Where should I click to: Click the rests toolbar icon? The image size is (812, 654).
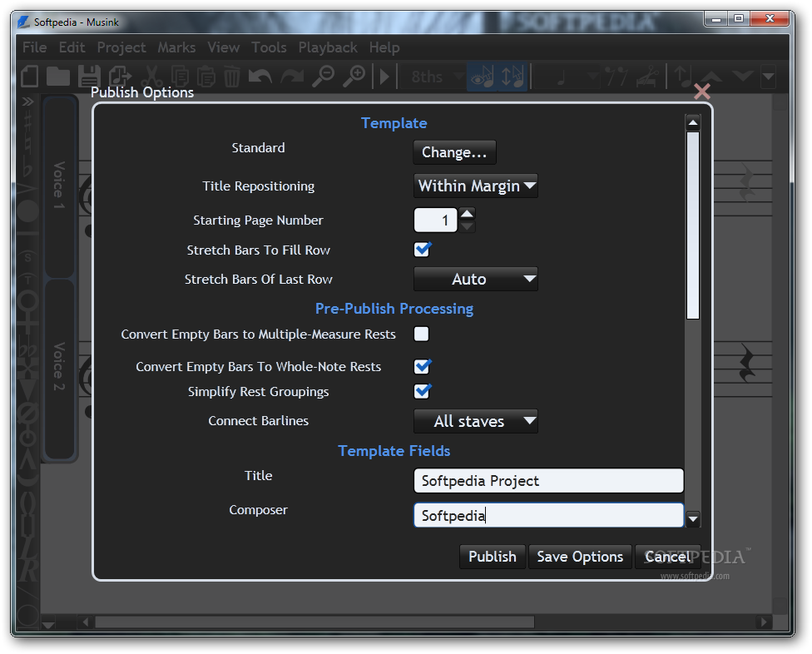(x=616, y=77)
